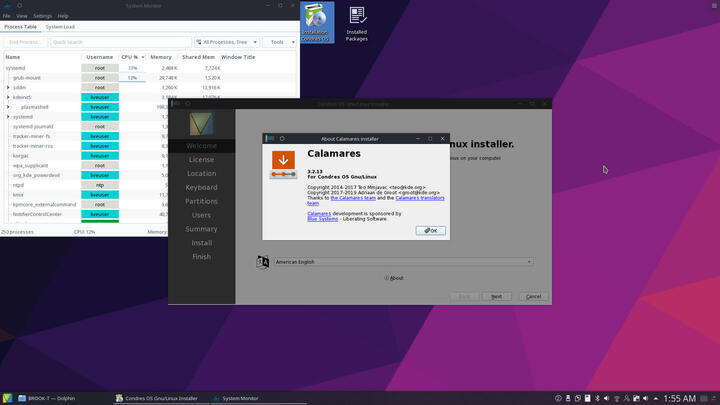Select the grub-mount process row
Viewport: 720px width, 405px height.
[x=150, y=78]
